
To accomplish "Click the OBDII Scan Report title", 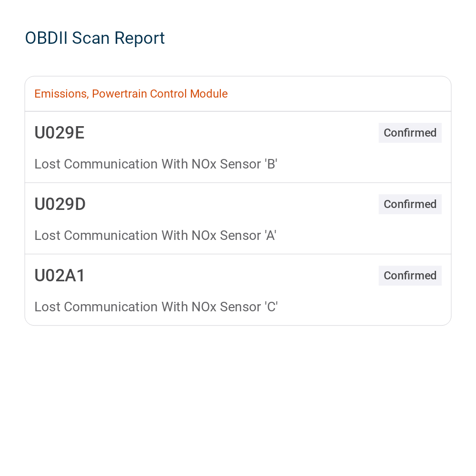I will [x=95, y=38].
